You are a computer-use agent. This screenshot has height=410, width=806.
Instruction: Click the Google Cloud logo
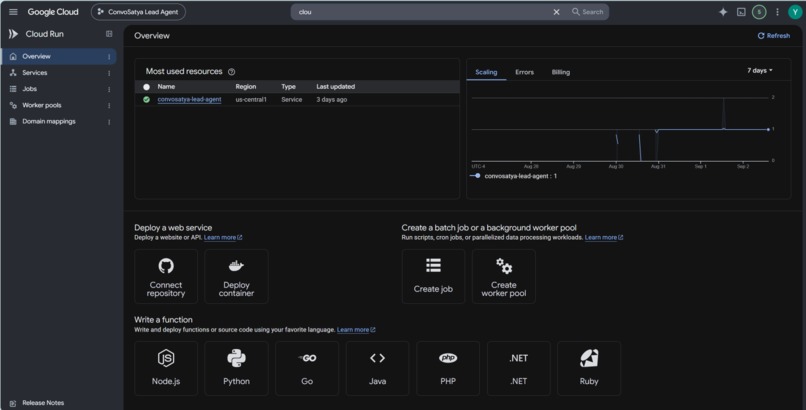pyautogui.click(x=53, y=12)
